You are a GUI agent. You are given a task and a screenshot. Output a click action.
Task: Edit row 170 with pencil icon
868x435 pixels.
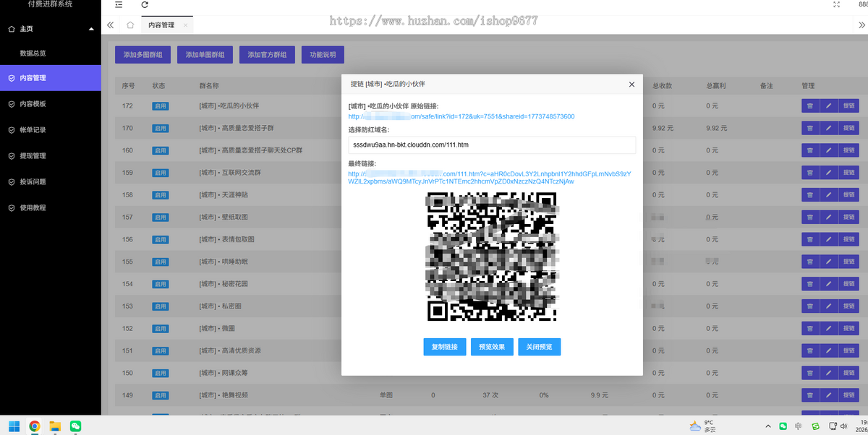(x=829, y=128)
